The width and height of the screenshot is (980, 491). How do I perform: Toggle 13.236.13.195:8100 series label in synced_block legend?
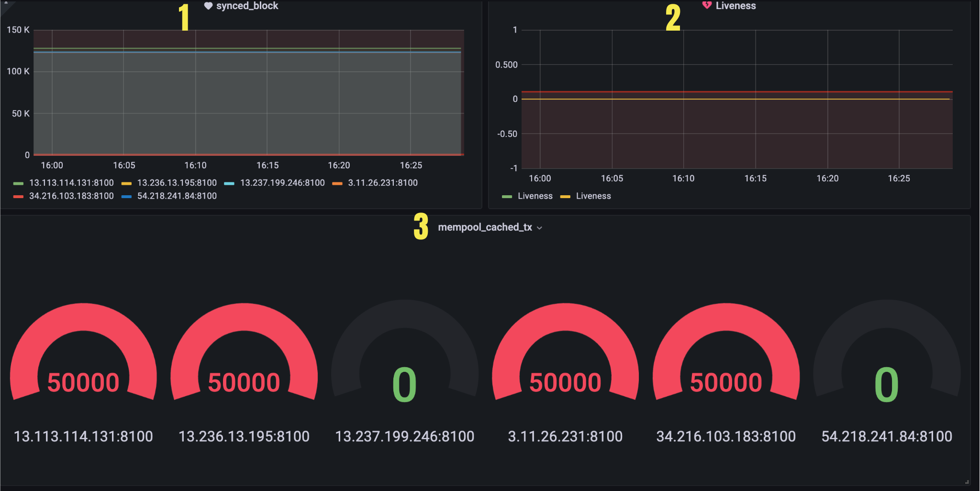[x=177, y=183]
